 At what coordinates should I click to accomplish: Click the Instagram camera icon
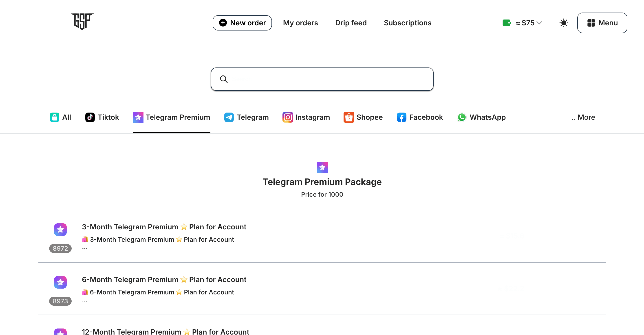(287, 117)
